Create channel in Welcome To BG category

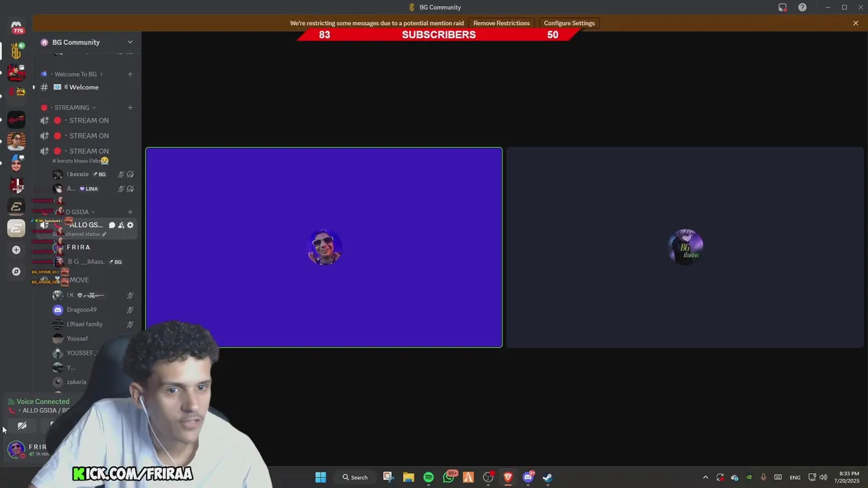click(x=130, y=74)
